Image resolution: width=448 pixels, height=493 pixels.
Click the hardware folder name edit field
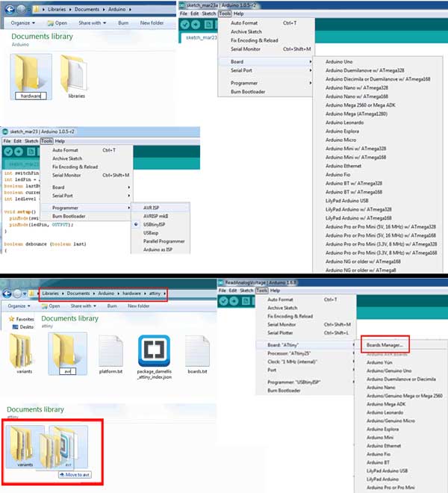coord(31,96)
